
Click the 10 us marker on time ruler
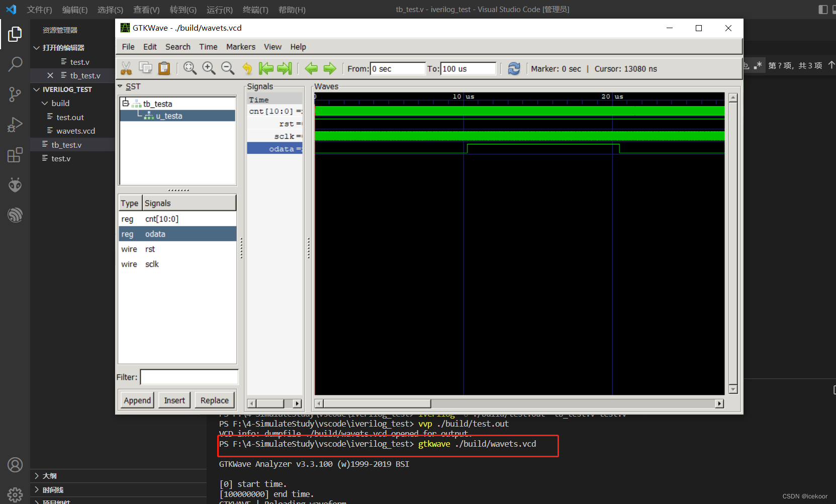463,96
